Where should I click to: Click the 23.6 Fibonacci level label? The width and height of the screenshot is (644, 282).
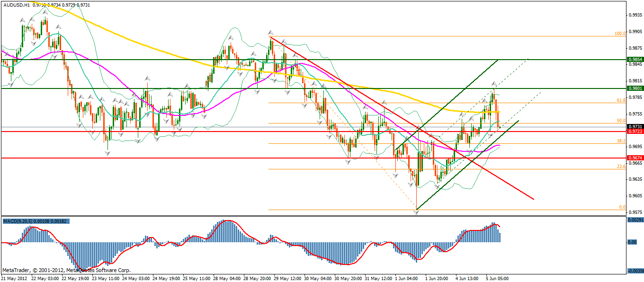tap(621, 167)
